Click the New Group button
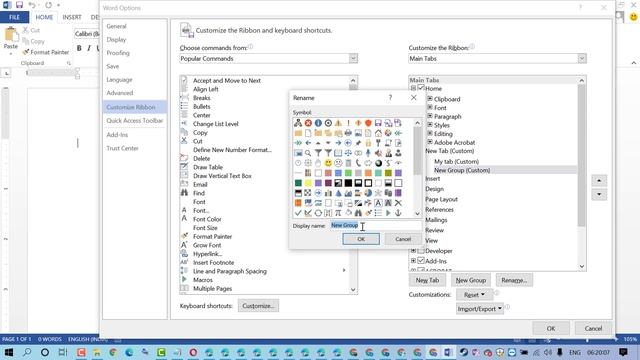 [471, 280]
